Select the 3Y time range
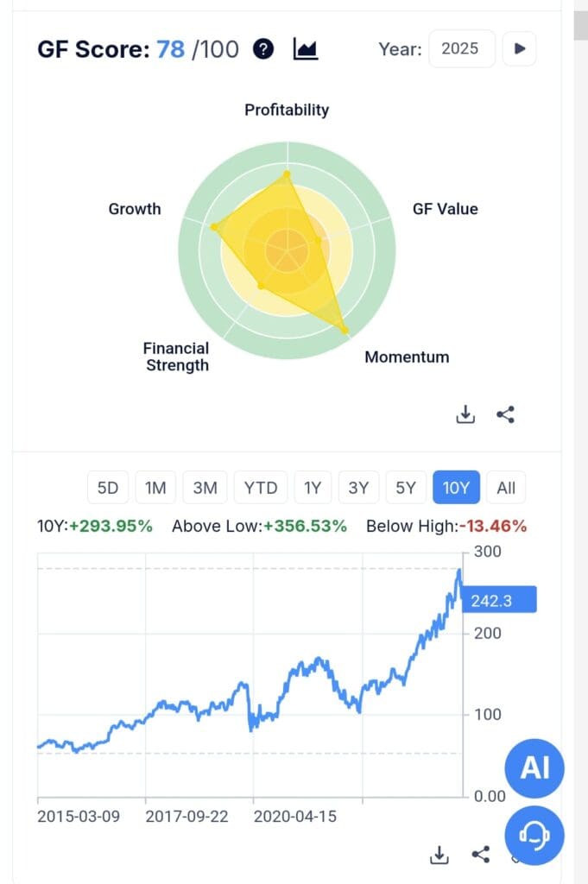Viewport: 588px width, 884px height. (358, 488)
